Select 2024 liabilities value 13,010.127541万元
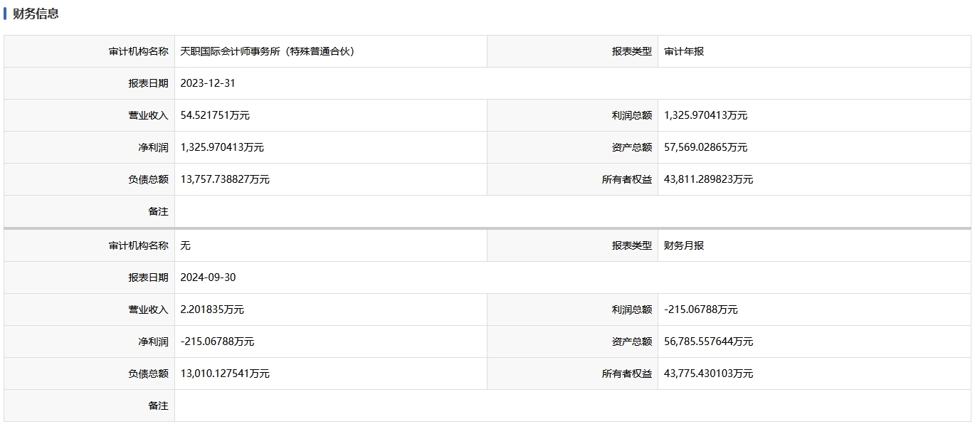Screen dimensions: 980x429 (x=225, y=374)
